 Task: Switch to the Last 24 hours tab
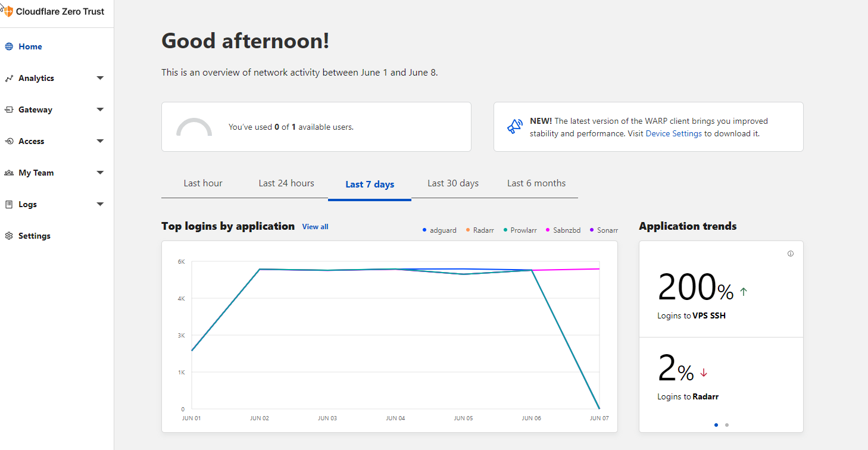(x=286, y=183)
